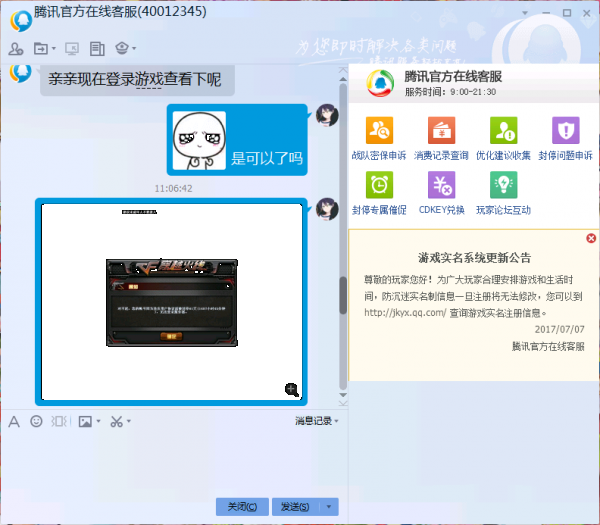Click the 2017/07/07 date in notice

559,329
